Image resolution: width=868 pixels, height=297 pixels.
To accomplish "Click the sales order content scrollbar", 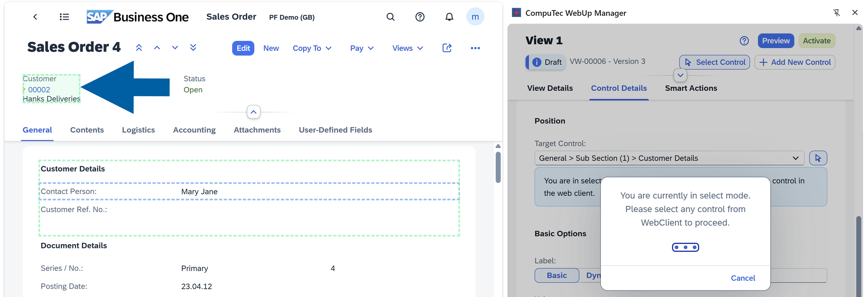I will point(498,167).
